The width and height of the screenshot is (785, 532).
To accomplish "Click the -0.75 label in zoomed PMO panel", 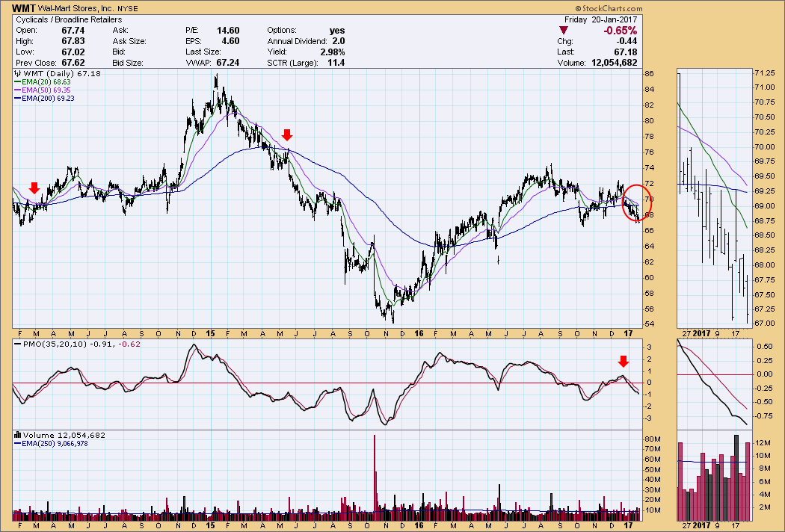I will point(764,415).
